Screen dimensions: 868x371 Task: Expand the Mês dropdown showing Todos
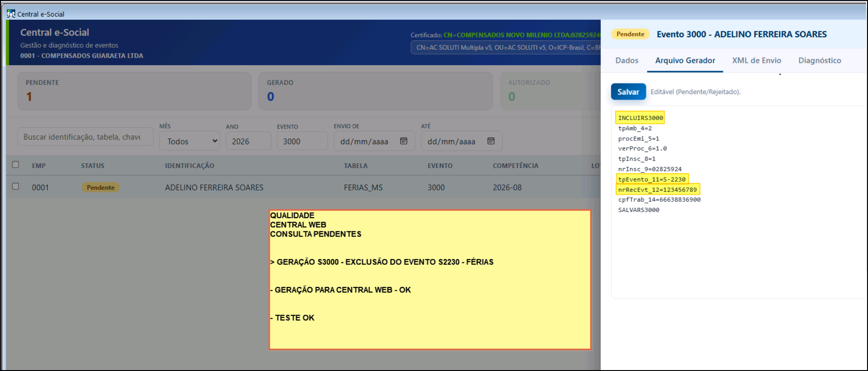pyautogui.click(x=190, y=141)
